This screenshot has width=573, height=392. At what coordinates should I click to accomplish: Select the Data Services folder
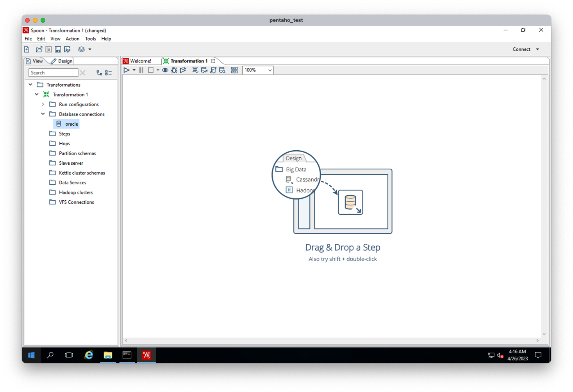(68, 182)
